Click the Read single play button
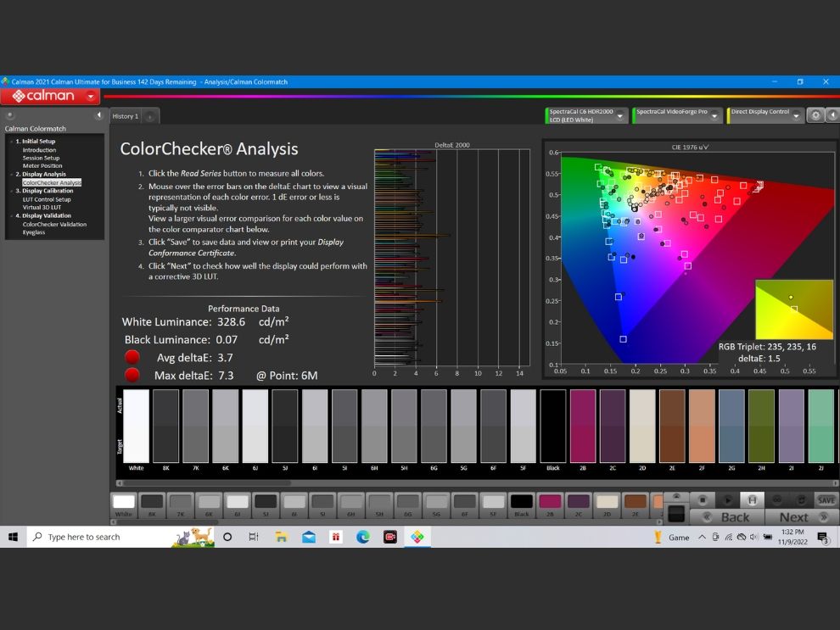This screenshot has height=630, width=840. point(727,500)
